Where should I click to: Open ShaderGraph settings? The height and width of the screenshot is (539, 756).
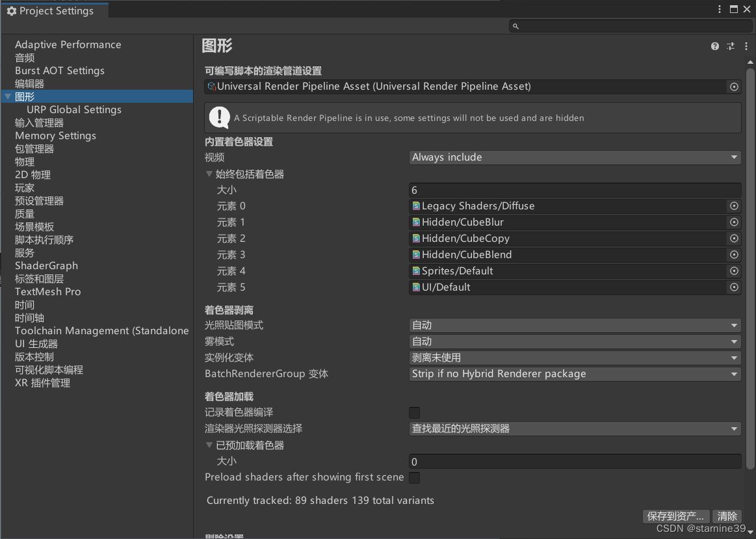[x=46, y=266]
